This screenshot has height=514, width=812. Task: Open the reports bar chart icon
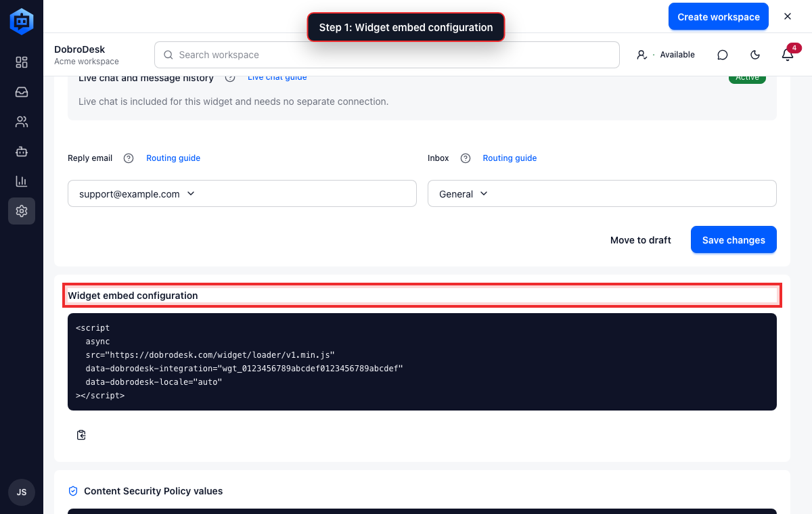[22, 181]
